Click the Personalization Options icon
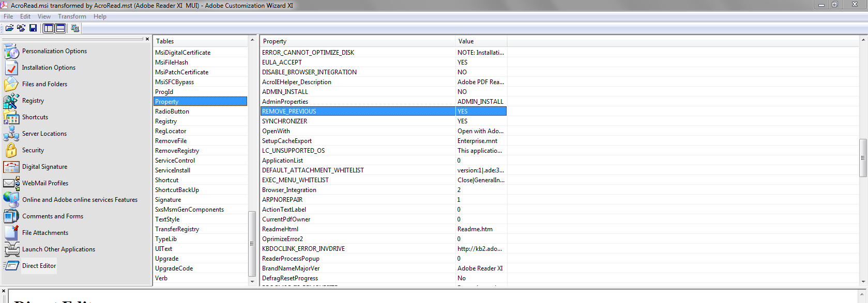This screenshot has width=868, height=303. (11, 51)
